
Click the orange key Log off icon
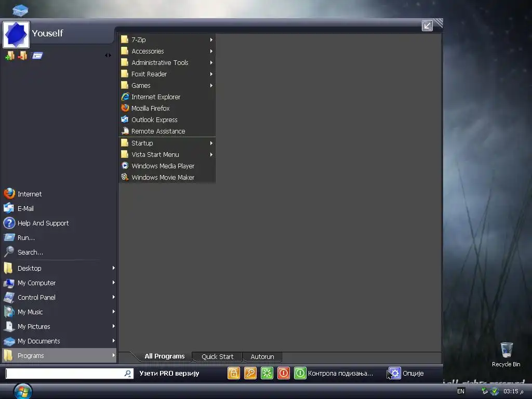pyautogui.click(x=250, y=373)
